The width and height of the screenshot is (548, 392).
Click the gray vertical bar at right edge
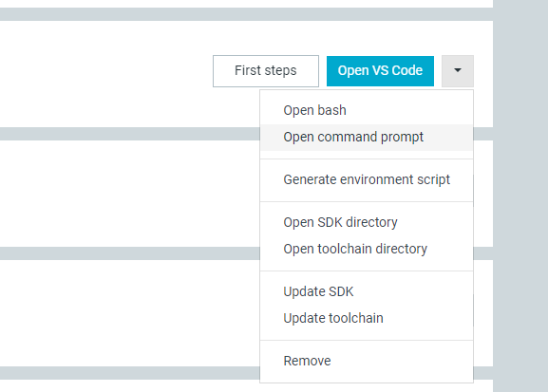[520, 196]
